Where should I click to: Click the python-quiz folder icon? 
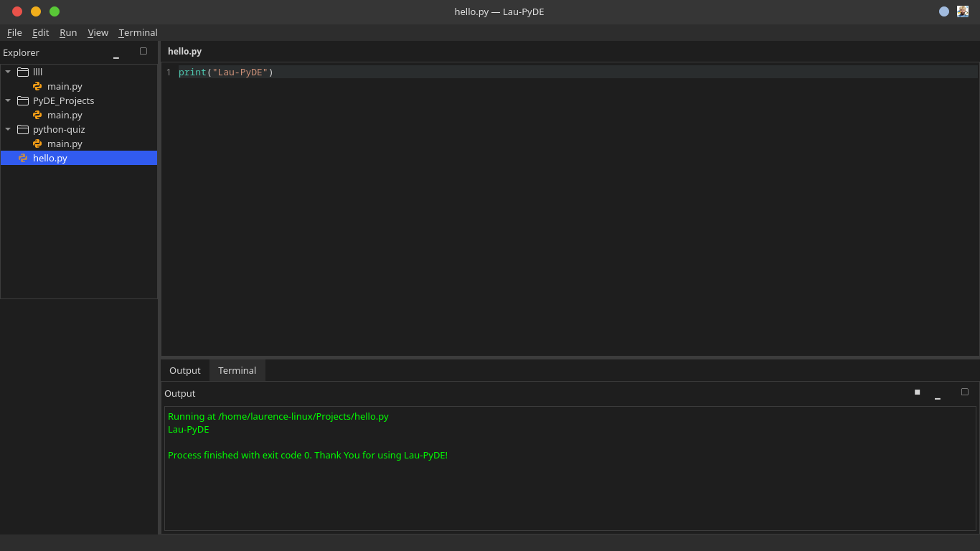[23, 129]
